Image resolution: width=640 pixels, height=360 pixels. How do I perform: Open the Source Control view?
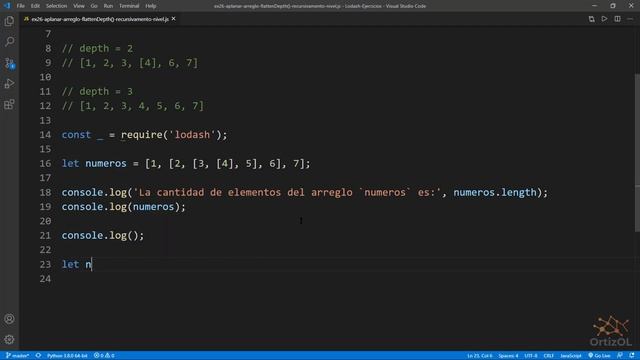pyautogui.click(x=9, y=62)
